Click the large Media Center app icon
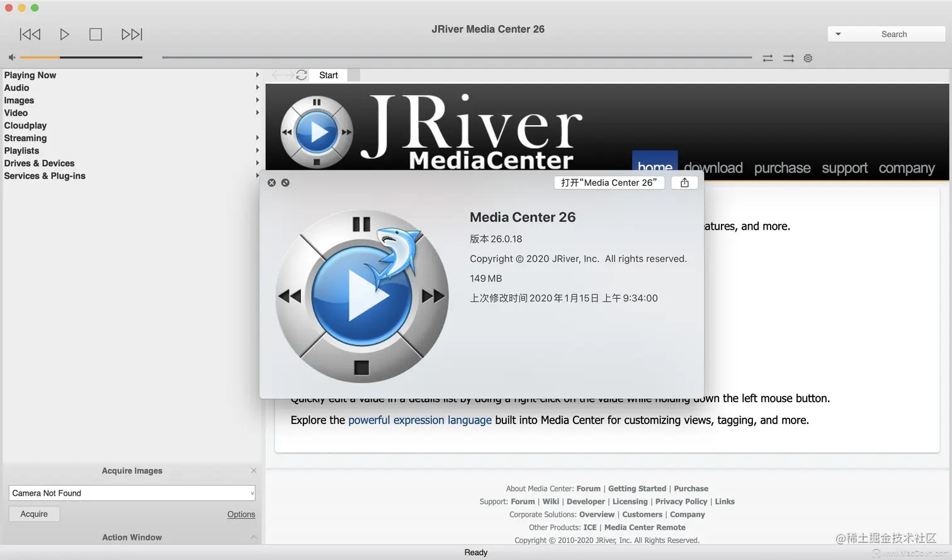This screenshot has height=560, width=952. (x=362, y=296)
